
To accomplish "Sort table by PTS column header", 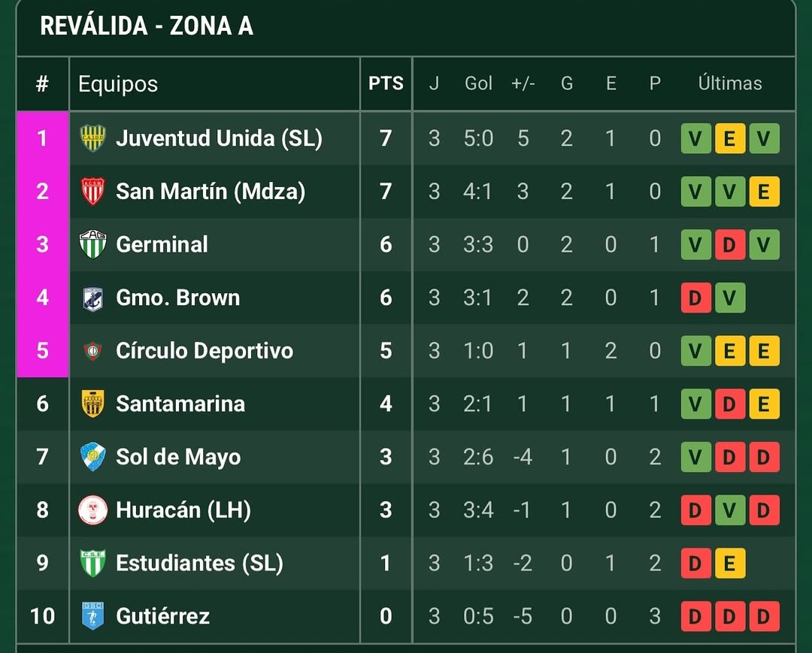I will point(386,83).
